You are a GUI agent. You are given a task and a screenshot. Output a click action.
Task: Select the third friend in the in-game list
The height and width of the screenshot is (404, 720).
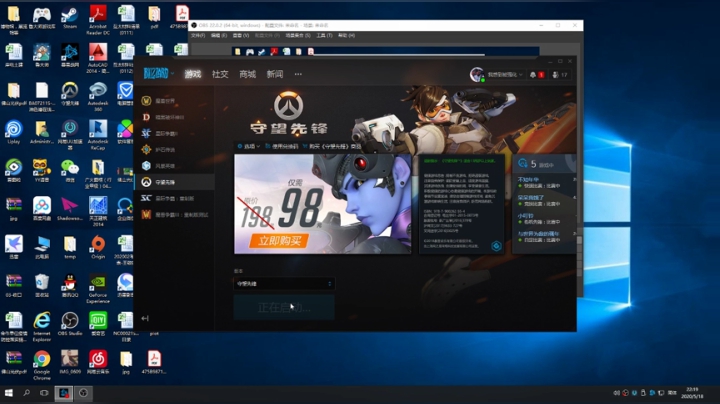pos(545,219)
